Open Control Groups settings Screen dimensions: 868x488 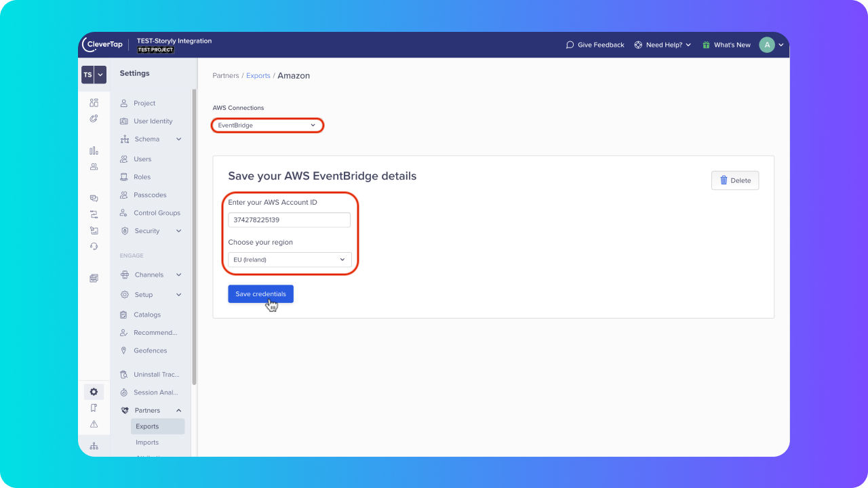tap(157, 213)
